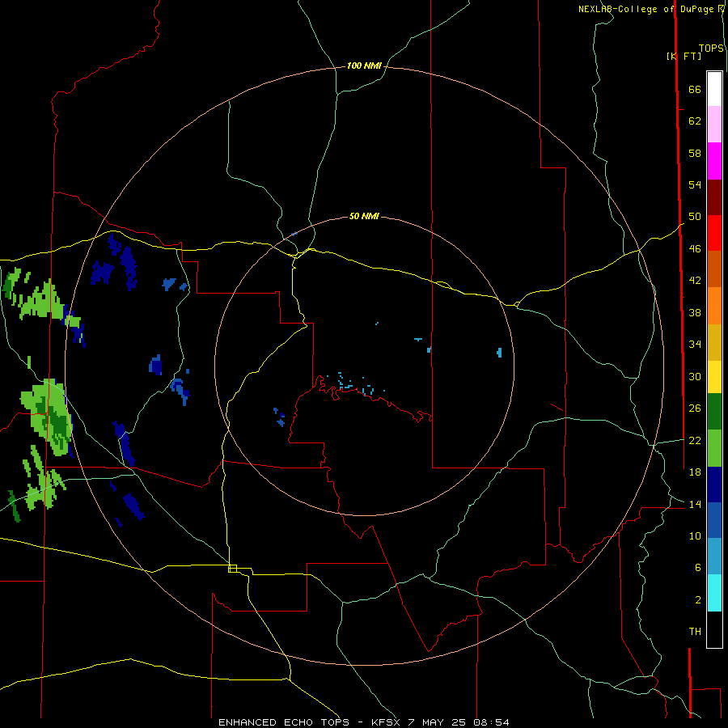Select the dark green legend swatch
Viewport: 728px width, 728px height.
coord(714,412)
